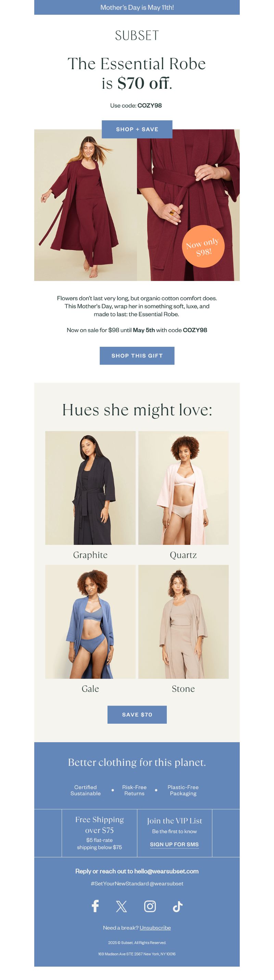Click the SHOP THIS GIFT button
The width and height of the screenshot is (274, 980).
pyautogui.click(x=137, y=356)
